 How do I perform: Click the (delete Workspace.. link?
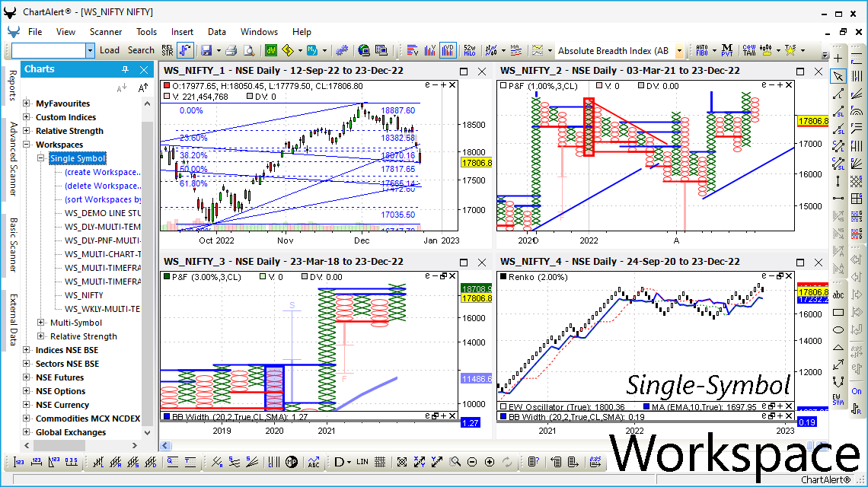[103, 186]
